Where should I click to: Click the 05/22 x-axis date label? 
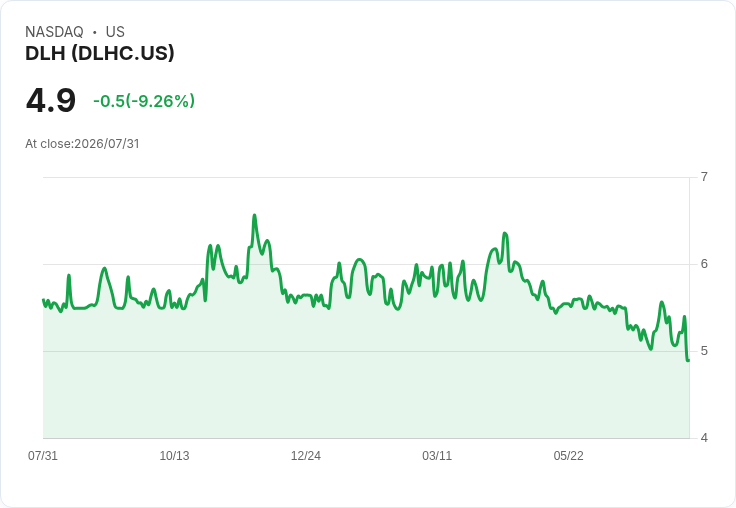coord(568,455)
